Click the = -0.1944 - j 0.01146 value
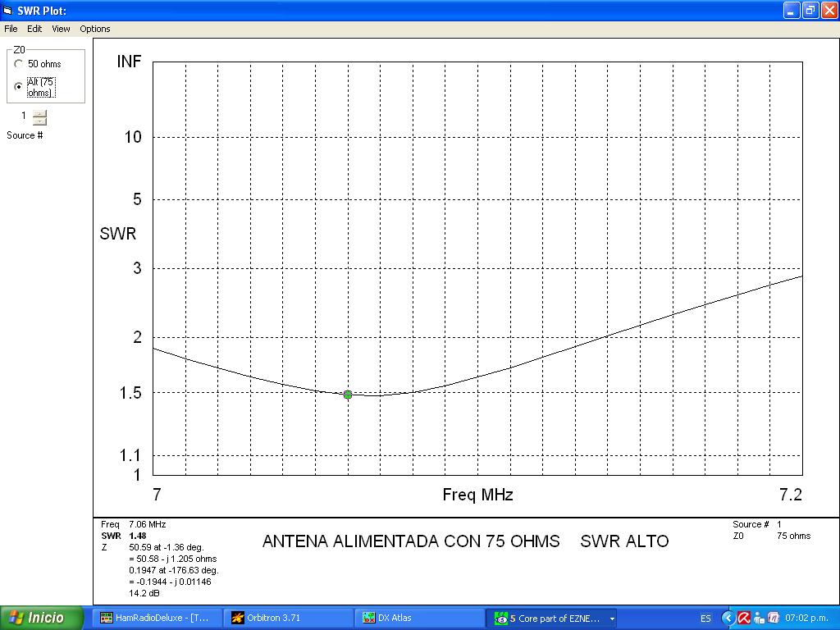The image size is (840, 630). pyautogui.click(x=170, y=582)
